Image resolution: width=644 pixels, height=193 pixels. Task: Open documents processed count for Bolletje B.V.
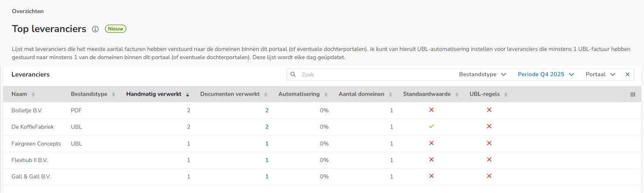pyautogui.click(x=267, y=110)
